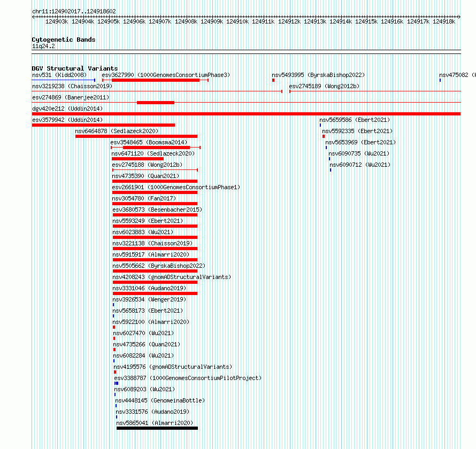The image size is (476, 449).
Task: Select the DGV Structural Variants track title
Action: 75,68
